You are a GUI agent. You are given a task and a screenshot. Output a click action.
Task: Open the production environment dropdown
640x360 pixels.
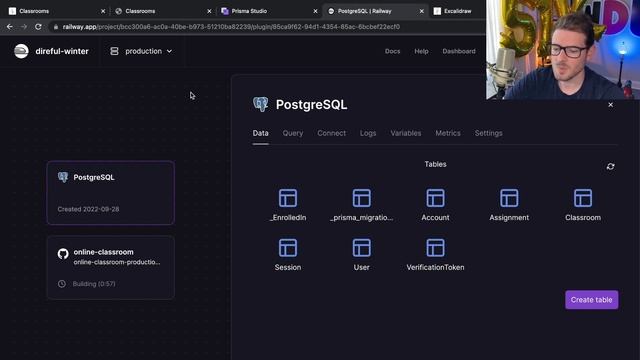click(141, 51)
